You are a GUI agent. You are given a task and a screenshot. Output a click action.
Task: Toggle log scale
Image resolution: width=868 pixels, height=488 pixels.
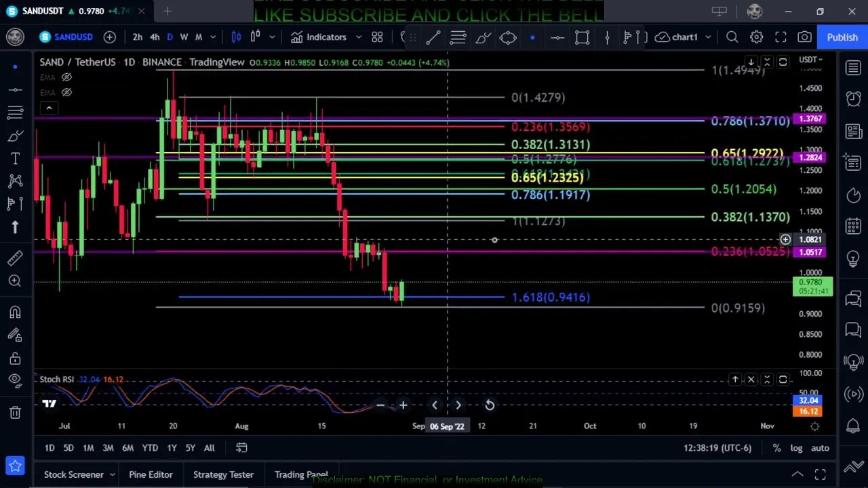click(x=796, y=448)
